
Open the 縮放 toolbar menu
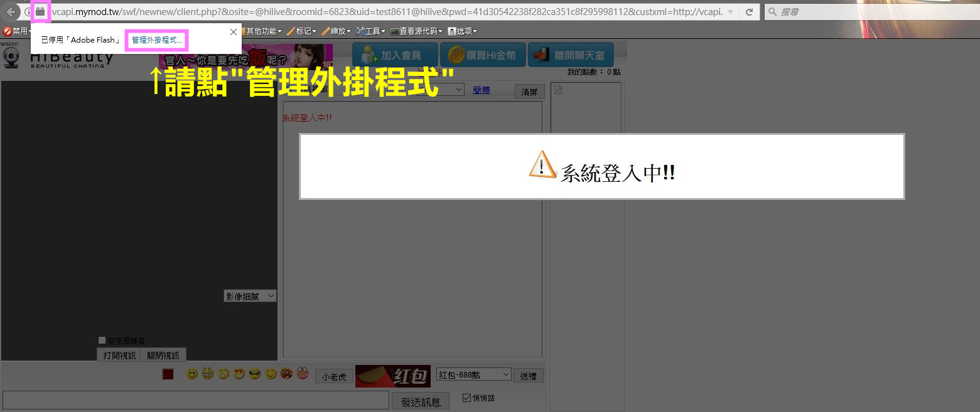(337, 31)
